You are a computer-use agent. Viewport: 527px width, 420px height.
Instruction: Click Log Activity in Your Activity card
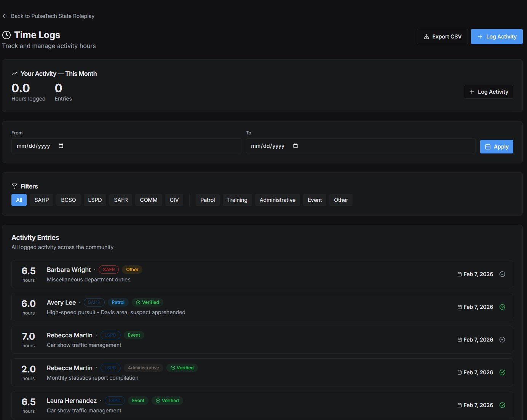tap(488, 92)
